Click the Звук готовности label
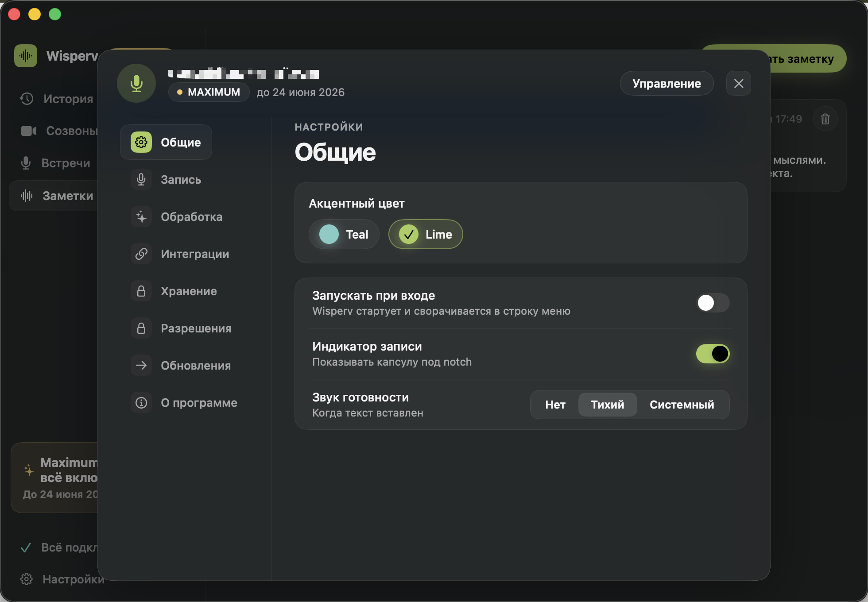 pyautogui.click(x=360, y=397)
